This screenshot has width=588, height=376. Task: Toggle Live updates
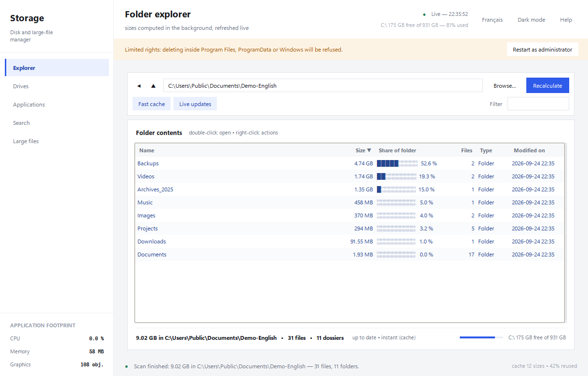tap(195, 104)
